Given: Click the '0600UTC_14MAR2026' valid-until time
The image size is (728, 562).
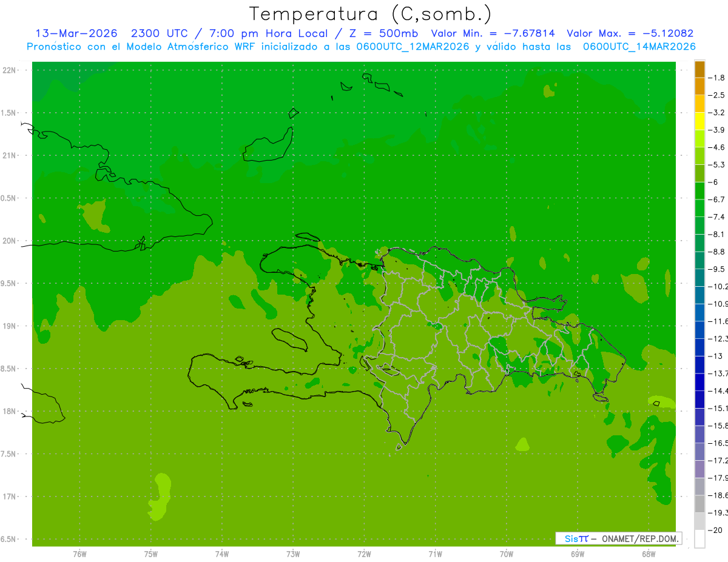Looking at the screenshot, I should click(x=639, y=47).
